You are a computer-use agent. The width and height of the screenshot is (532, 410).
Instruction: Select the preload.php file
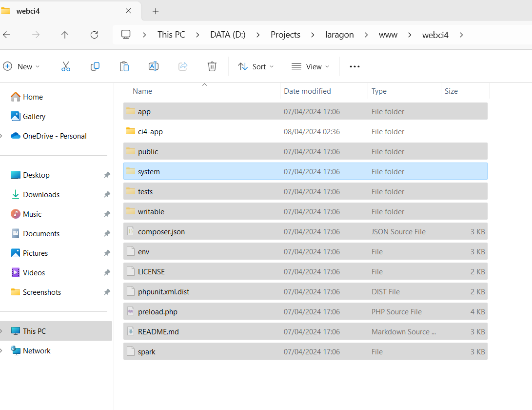(x=305, y=312)
